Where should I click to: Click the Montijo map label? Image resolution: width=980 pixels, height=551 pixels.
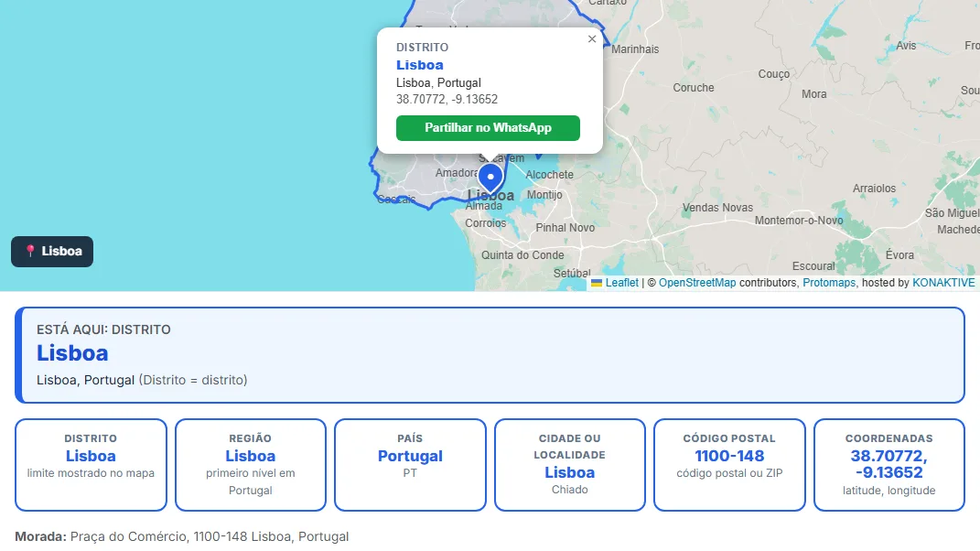point(544,195)
